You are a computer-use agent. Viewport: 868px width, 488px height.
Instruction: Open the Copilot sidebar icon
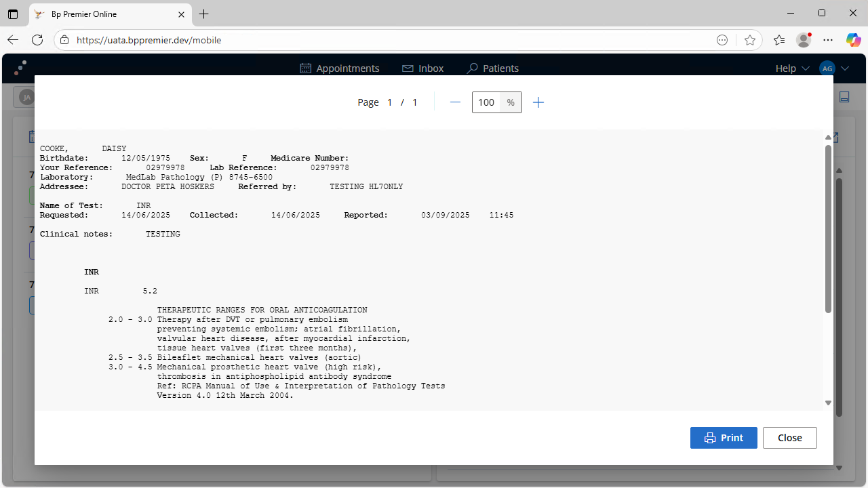pyautogui.click(x=853, y=40)
